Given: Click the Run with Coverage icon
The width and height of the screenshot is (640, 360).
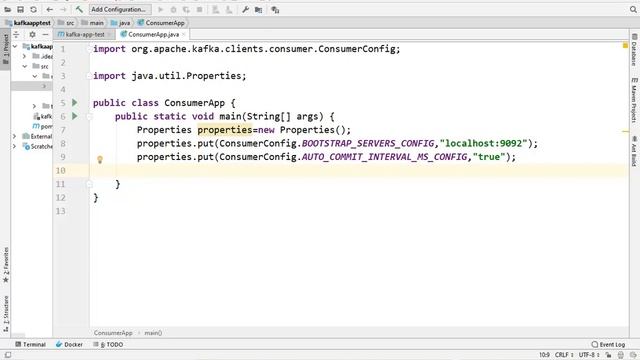Looking at the screenshot, I should tap(186, 9).
